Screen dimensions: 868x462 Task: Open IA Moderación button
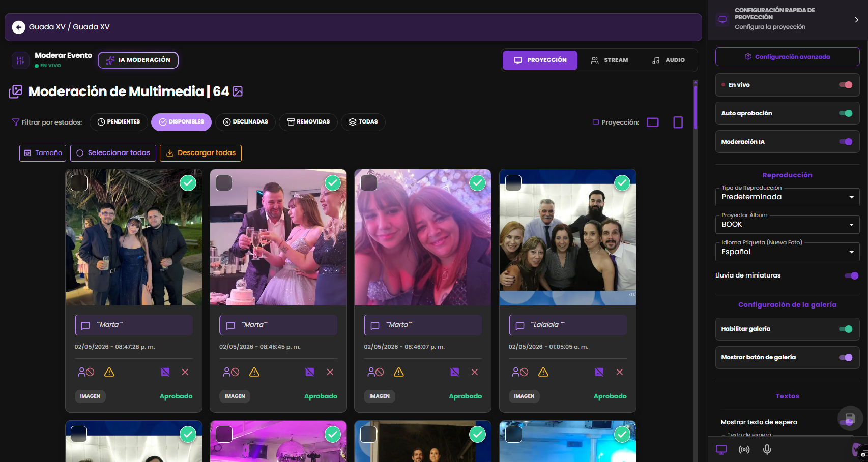(x=138, y=60)
